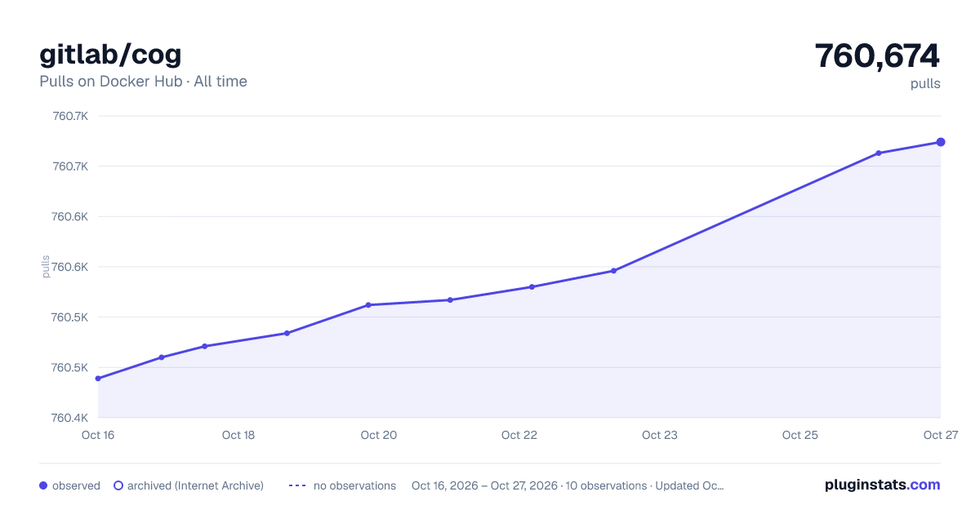
Task: Select the first Oct 16 data point
Action: point(98,379)
